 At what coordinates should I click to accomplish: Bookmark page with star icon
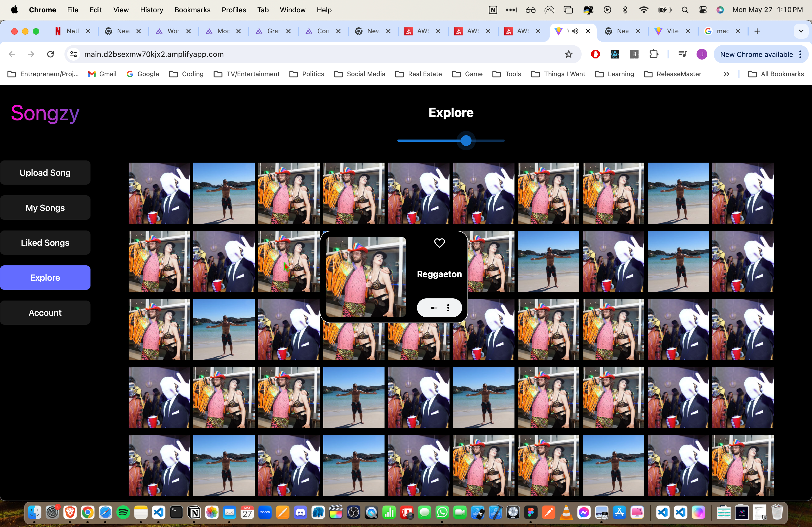pyautogui.click(x=568, y=54)
